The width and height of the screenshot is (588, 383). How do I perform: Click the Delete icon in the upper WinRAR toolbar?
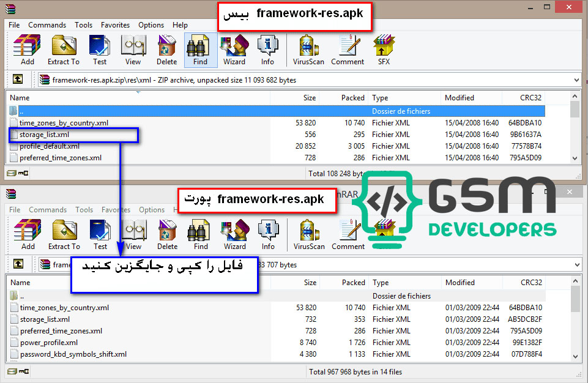click(x=166, y=50)
